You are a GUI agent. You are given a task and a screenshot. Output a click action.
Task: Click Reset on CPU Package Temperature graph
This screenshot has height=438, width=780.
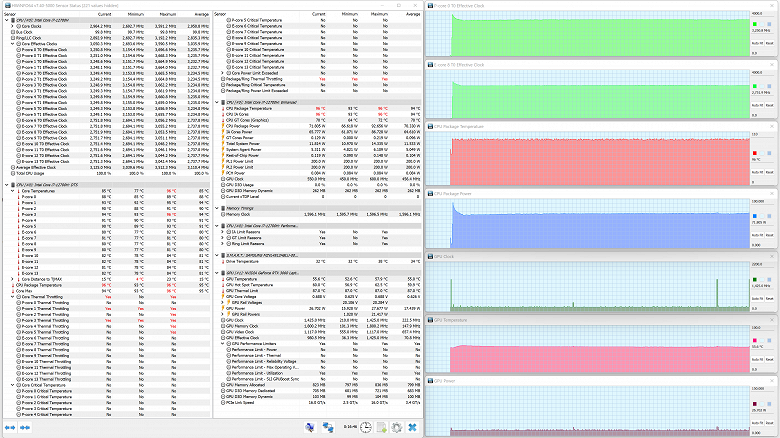pos(770,172)
